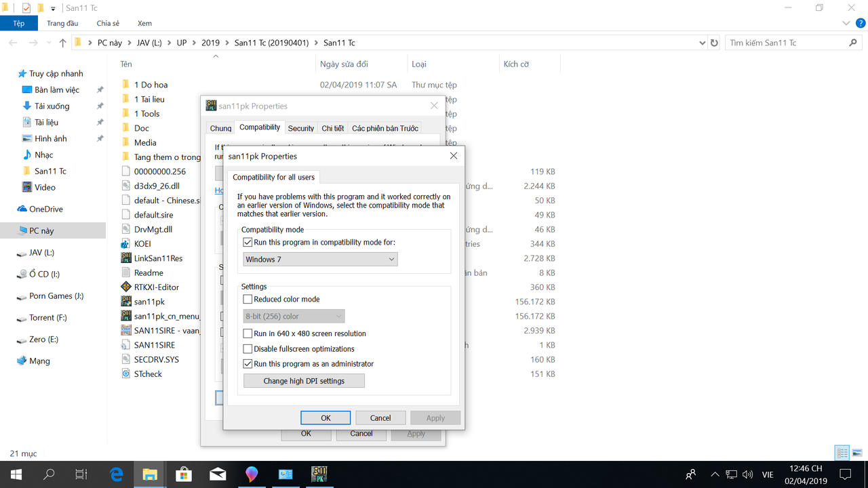Sort by Tên column header
Screen dimensions: 868x488
coord(126,64)
